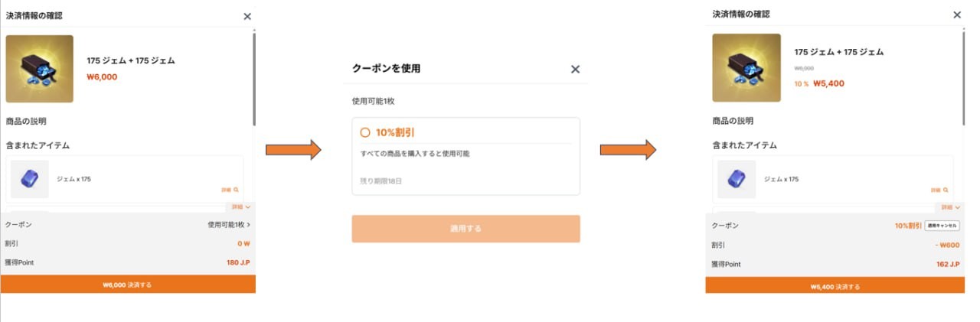
Task: Close the クーポンを使用 coupon dialog
Action: coord(576,69)
